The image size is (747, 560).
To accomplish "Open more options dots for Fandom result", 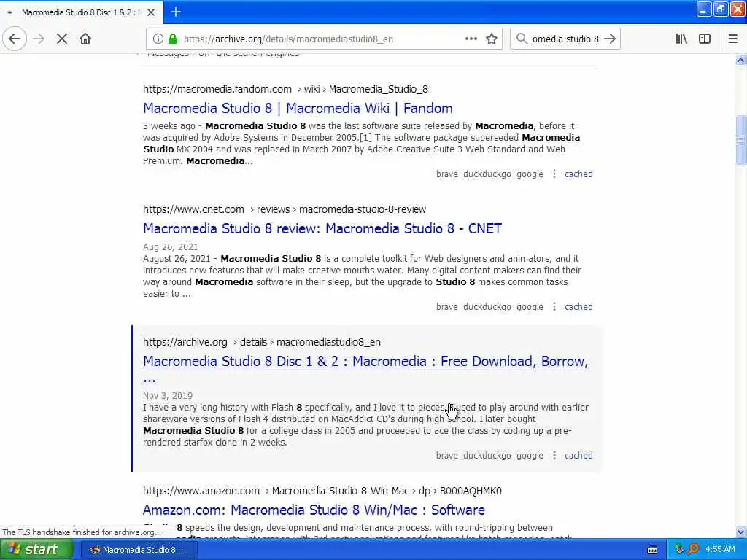I will 554,174.
